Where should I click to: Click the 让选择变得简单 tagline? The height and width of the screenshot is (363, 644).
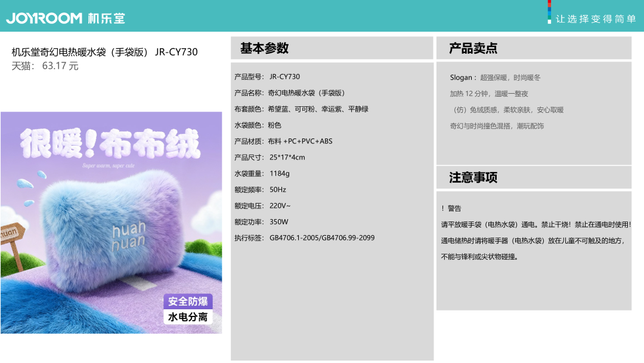pos(596,19)
